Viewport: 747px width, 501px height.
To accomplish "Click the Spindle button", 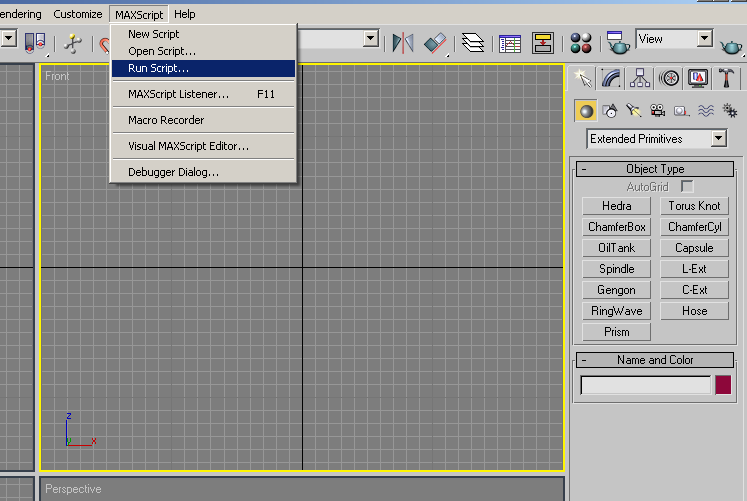I will [616, 269].
